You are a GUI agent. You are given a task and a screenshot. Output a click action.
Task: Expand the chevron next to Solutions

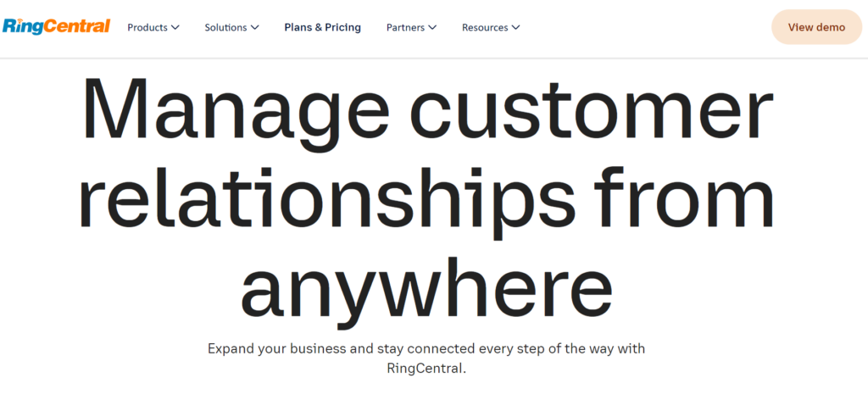coord(254,27)
